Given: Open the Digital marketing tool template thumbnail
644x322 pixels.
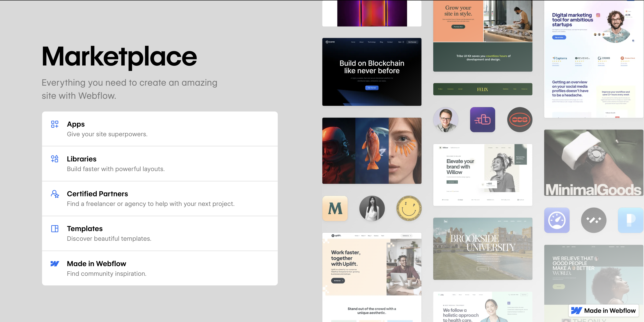Looking at the screenshot, I should point(594,59).
